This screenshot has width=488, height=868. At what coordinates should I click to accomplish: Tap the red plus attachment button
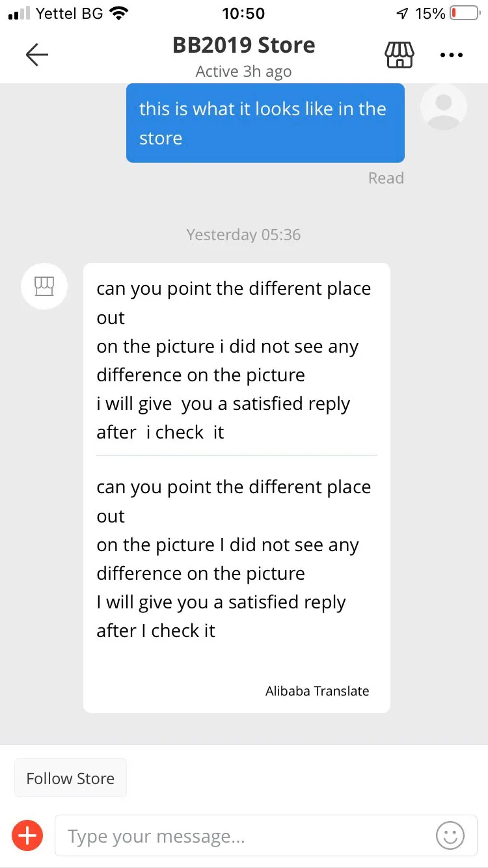coord(27,835)
